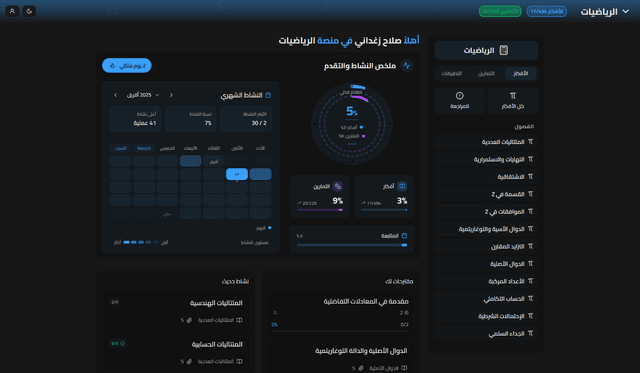Click the purple التمارين progress bar

click(x=320, y=210)
